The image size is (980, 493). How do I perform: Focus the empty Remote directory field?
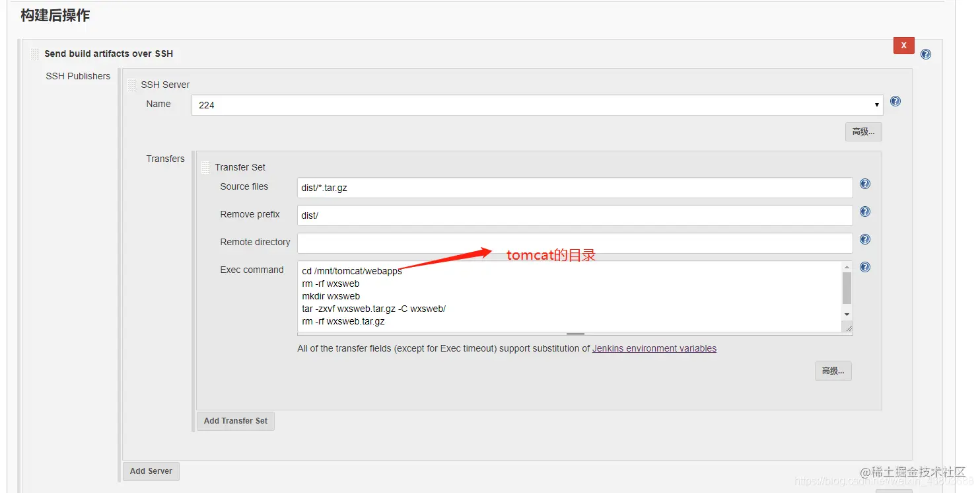575,243
